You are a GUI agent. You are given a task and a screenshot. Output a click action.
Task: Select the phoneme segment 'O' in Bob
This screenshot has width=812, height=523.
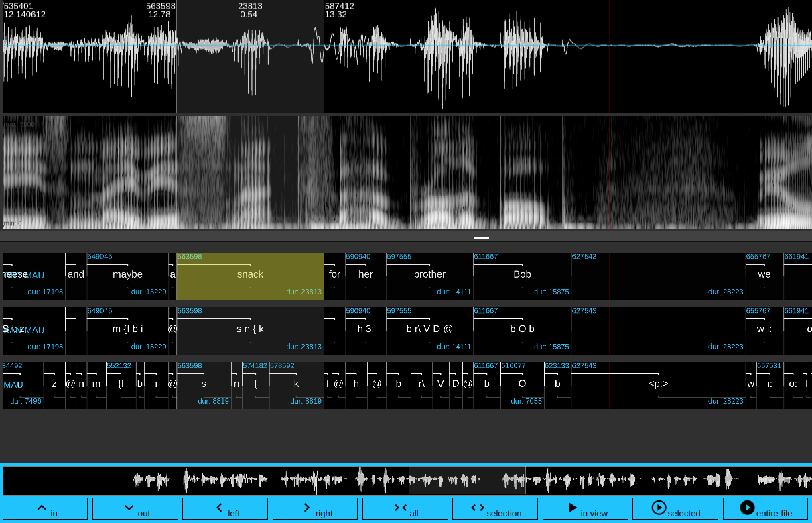coord(522,384)
